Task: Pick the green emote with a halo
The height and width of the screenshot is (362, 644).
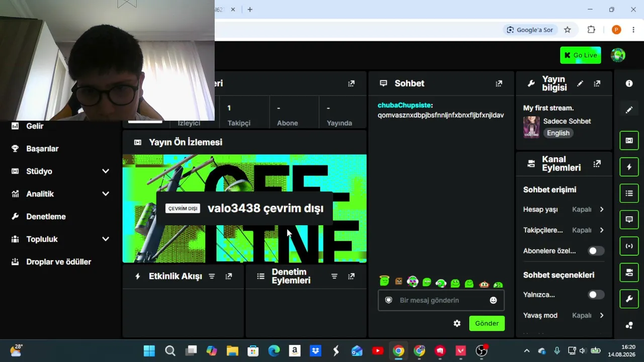Action: click(384, 282)
